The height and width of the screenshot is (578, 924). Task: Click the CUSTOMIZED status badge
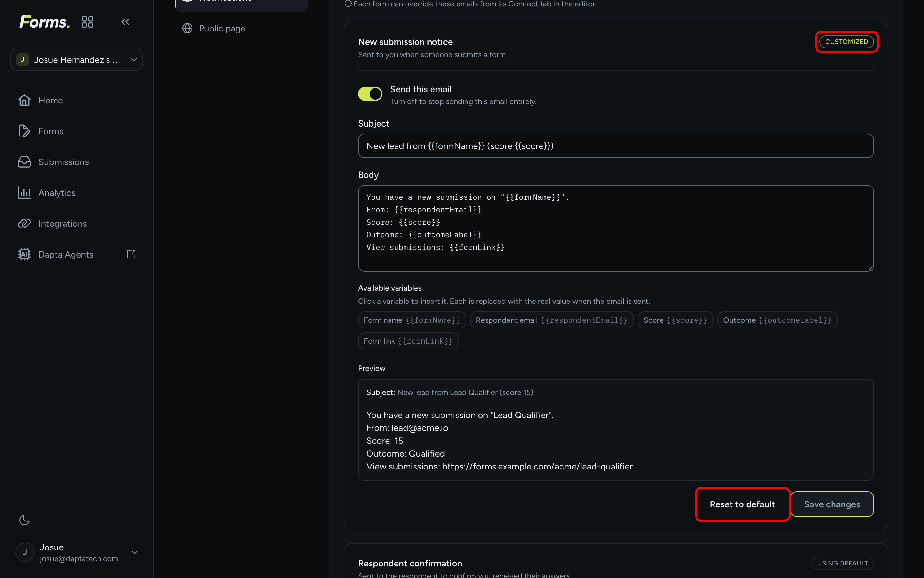[x=846, y=42]
